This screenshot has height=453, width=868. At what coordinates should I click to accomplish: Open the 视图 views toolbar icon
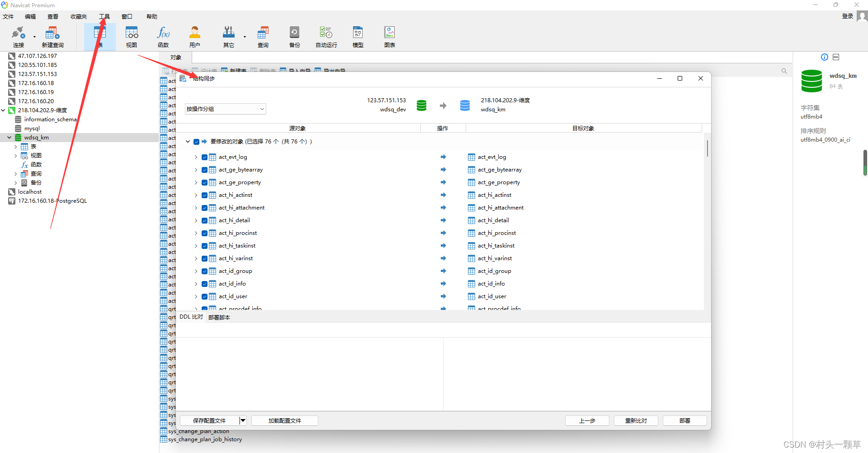click(132, 37)
